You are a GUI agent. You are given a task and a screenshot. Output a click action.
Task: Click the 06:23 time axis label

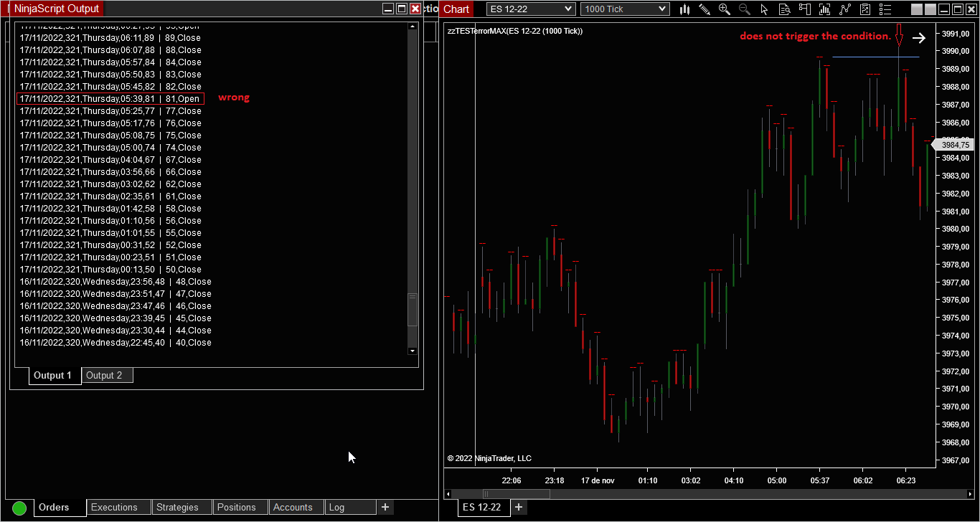click(906, 480)
